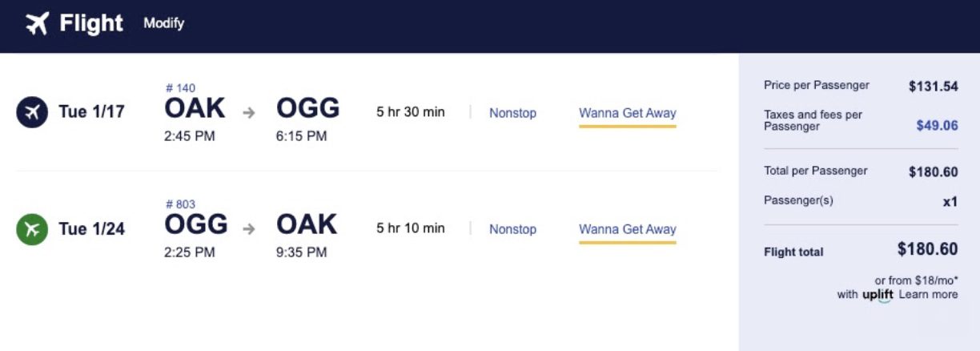The image size is (980, 351).
Task: Click the arrow between OGG and OAK
Action: point(249,229)
